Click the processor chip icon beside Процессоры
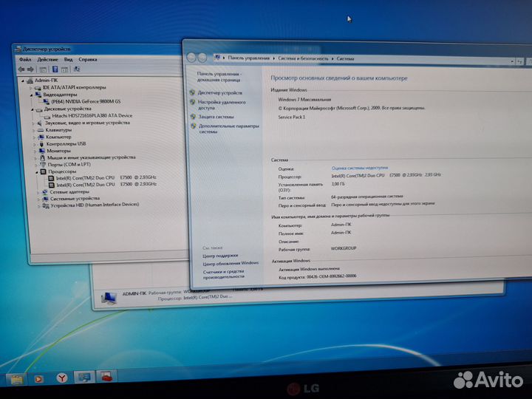The image size is (532, 399). 44,171
